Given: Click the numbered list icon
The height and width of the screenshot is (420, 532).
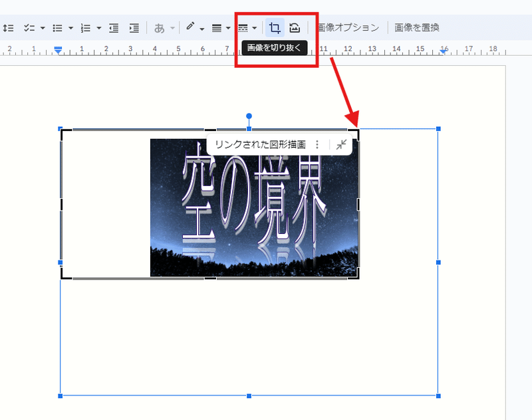Looking at the screenshot, I should tap(86, 28).
